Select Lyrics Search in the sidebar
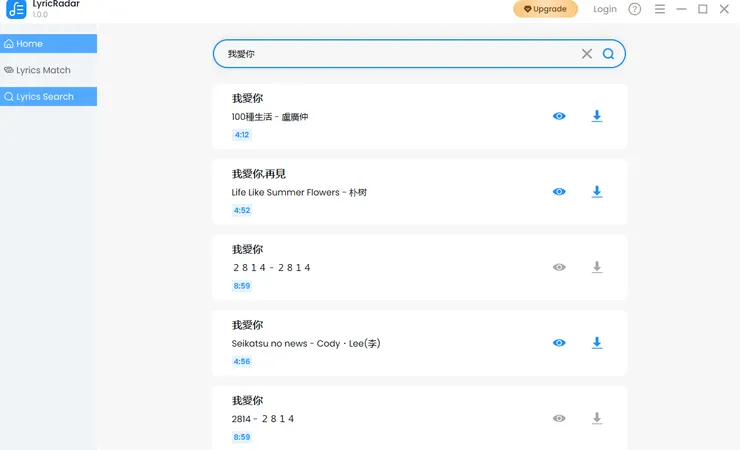The image size is (740, 450). pos(49,96)
